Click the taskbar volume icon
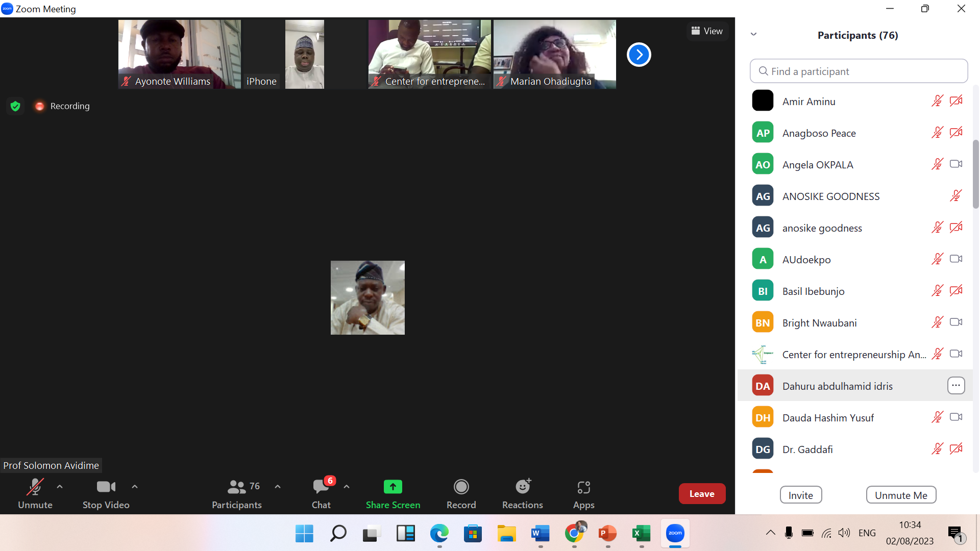Image resolution: width=980 pixels, height=551 pixels. click(x=844, y=533)
